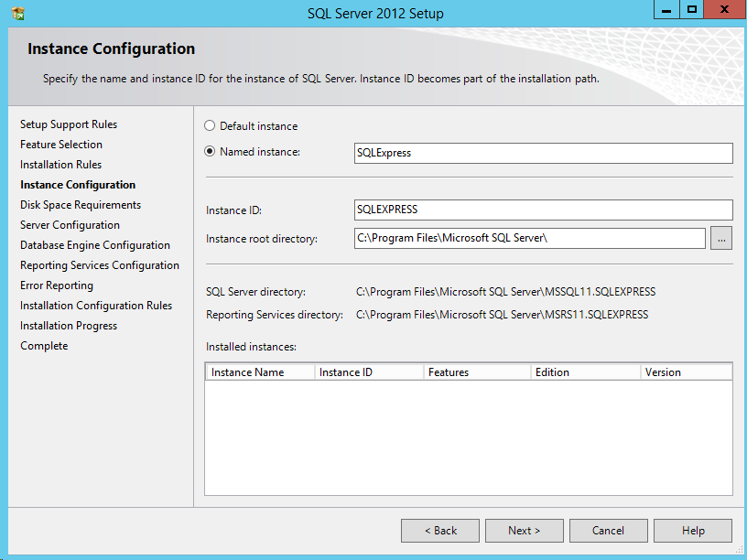Click the Instance root directory text field
The height and width of the screenshot is (560, 747).
[530, 238]
